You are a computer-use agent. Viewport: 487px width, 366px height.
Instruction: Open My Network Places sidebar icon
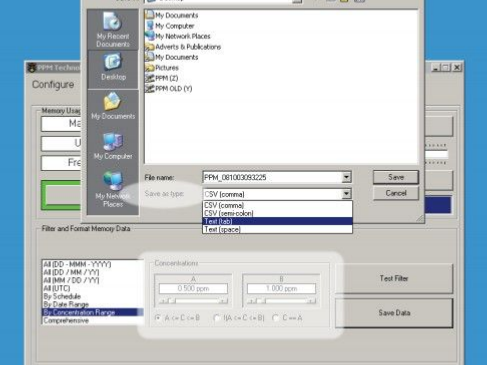point(113,189)
